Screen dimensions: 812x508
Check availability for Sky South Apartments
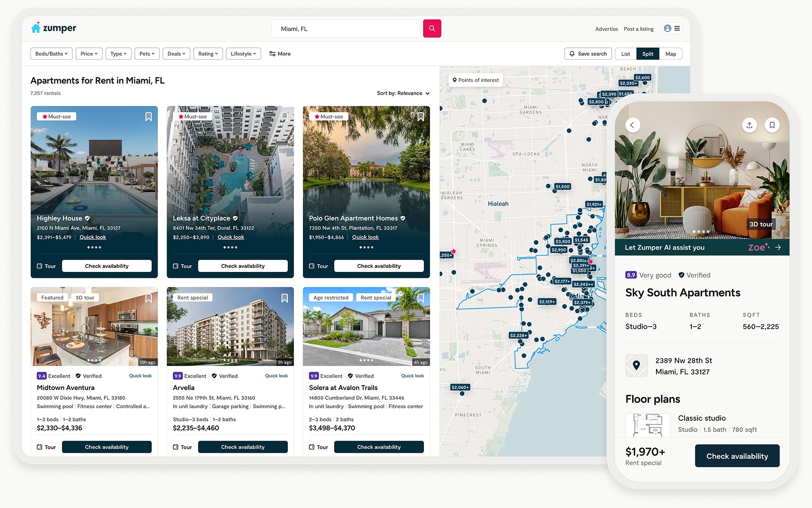(737, 456)
